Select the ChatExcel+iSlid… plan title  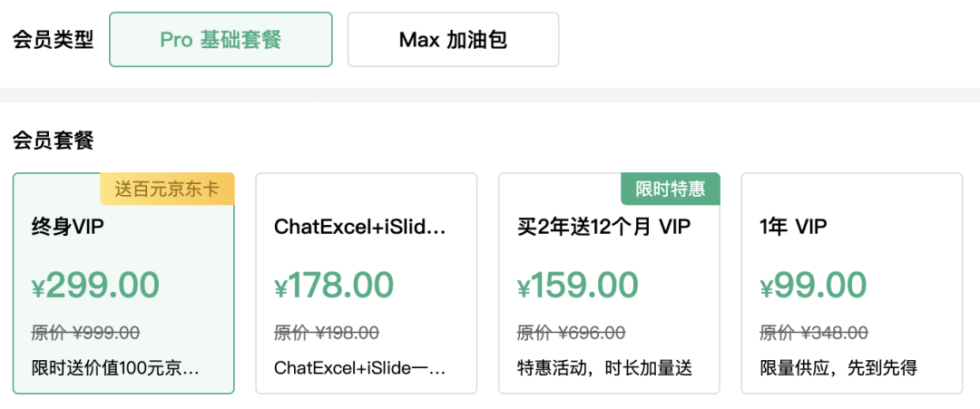point(360,228)
